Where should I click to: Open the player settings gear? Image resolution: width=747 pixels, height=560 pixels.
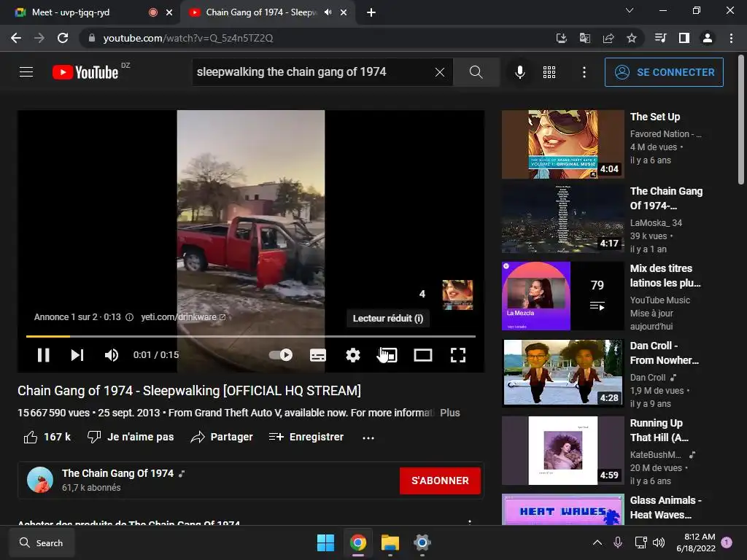352,355
